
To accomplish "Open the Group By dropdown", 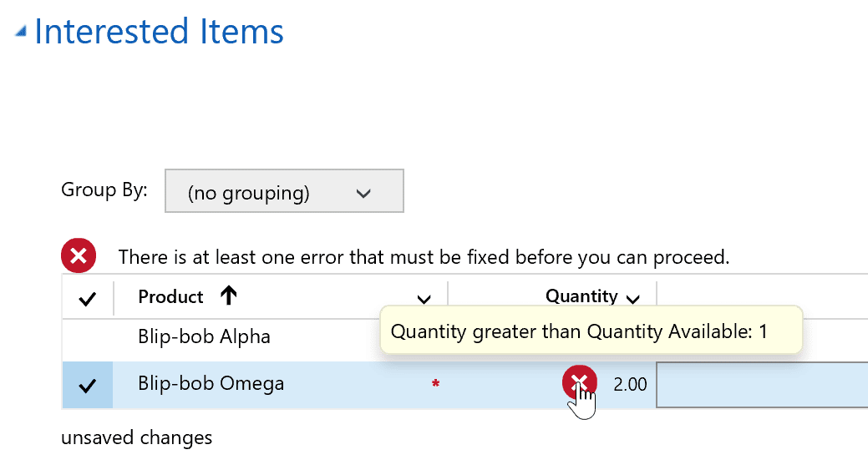I will (x=284, y=191).
